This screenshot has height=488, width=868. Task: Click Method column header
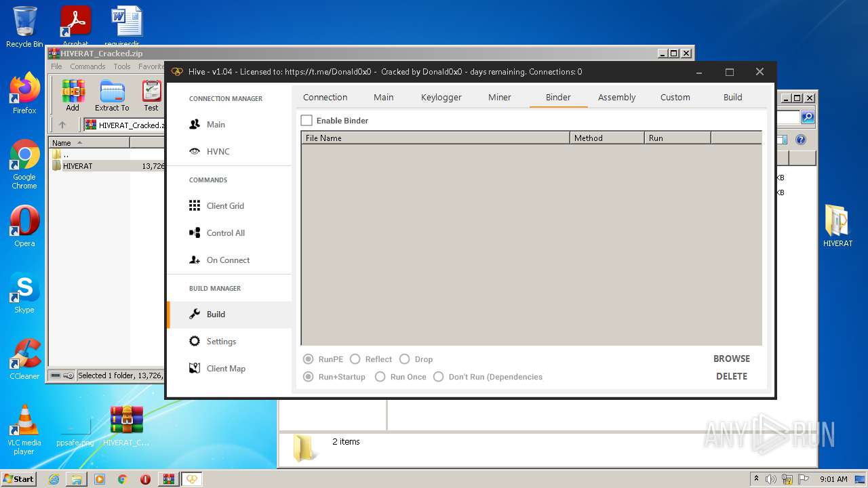click(x=607, y=138)
